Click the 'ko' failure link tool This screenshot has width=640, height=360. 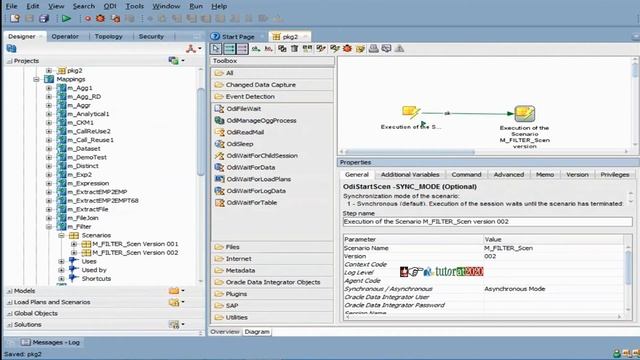[x=268, y=49]
